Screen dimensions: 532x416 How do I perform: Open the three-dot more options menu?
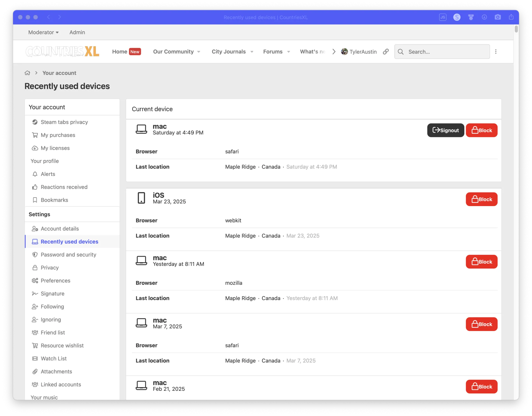pyautogui.click(x=496, y=52)
